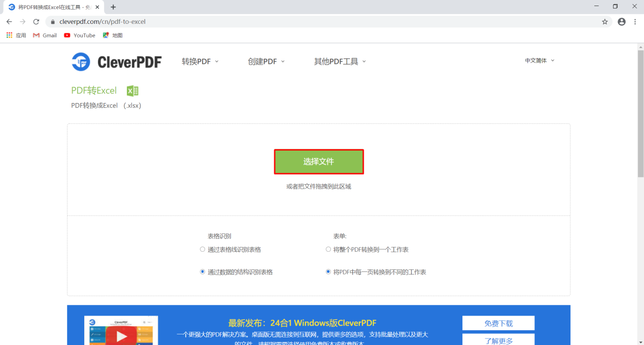Screen dimensions: 644x345
Task: Click the 或者把文件拖拽到此区域 text
Action: [x=319, y=186]
